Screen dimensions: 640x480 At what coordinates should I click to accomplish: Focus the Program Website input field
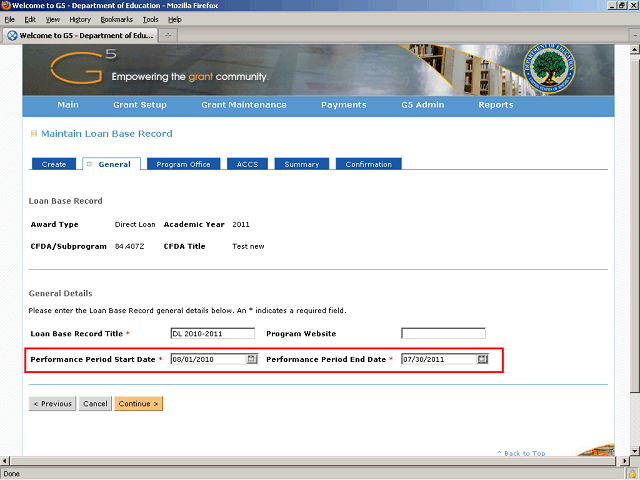pos(443,333)
